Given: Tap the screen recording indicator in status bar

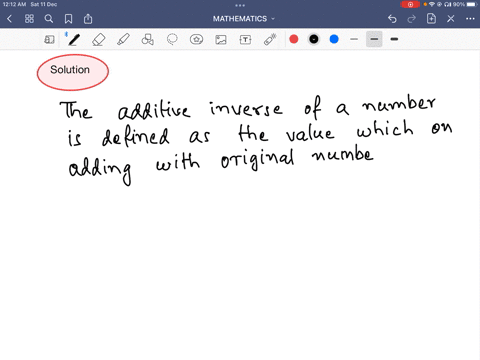Looking at the screenshot, I should [410, 4].
